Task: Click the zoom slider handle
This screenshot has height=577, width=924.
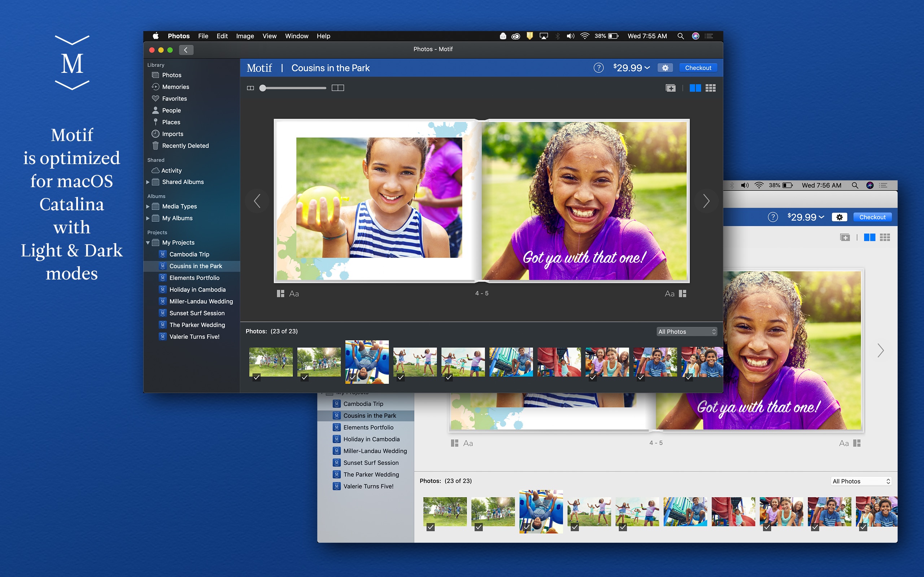Action: (x=263, y=88)
